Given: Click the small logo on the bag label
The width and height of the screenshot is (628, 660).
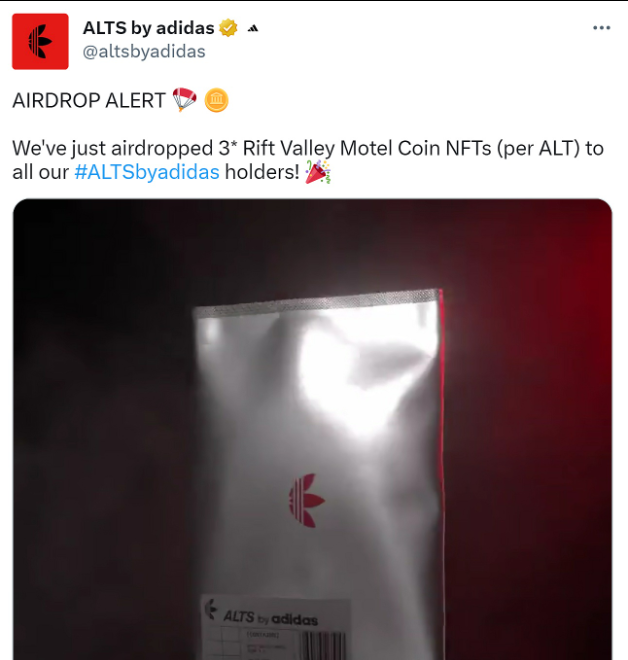Looking at the screenshot, I should (210, 609).
